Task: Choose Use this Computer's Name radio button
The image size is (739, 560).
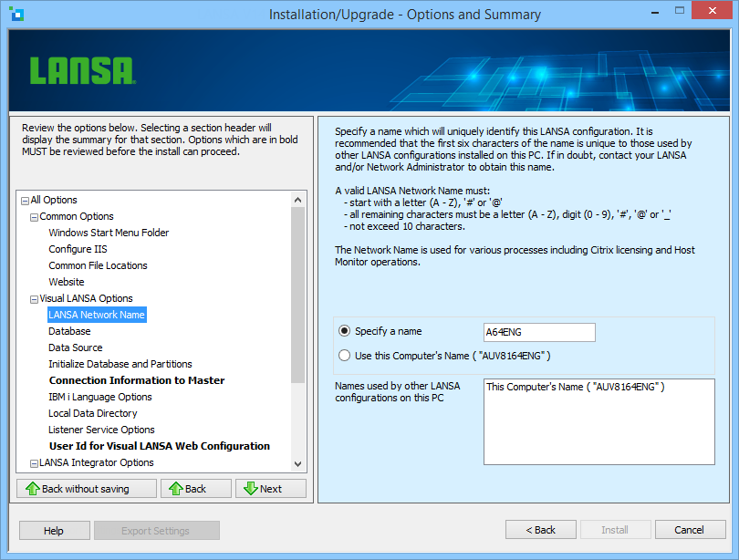Action: point(345,355)
